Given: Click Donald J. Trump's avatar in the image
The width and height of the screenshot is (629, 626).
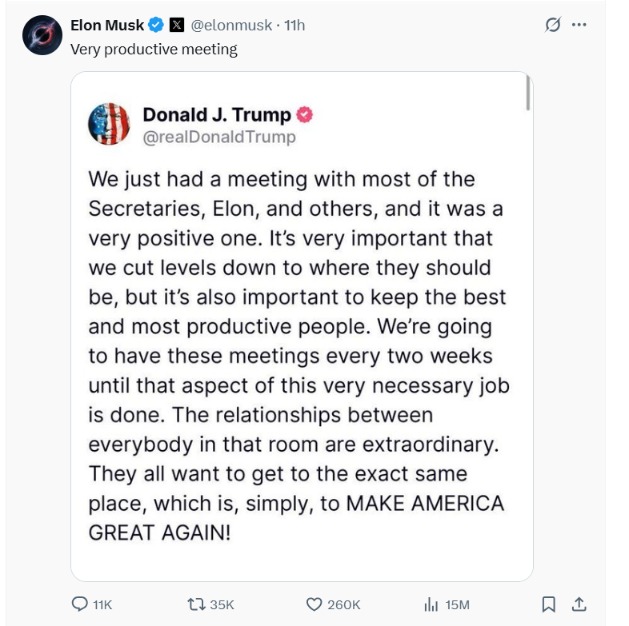Looking at the screenshot, I should pyautogui.click(x=109, y=124).
